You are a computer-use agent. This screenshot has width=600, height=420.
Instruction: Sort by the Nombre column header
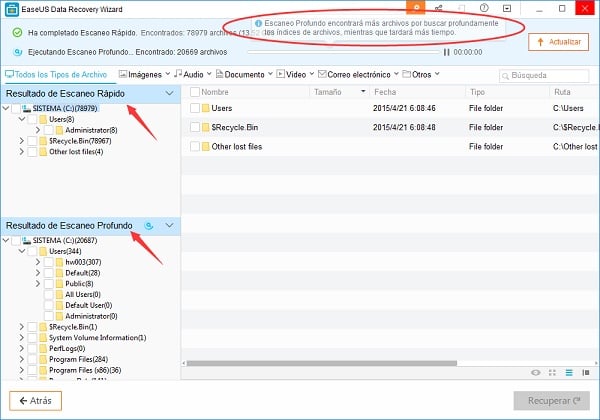pyautogui.click(x=215, y=92)
